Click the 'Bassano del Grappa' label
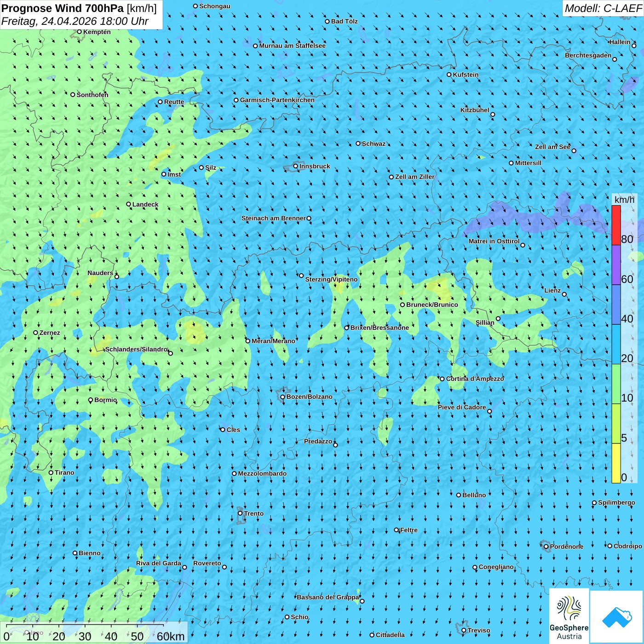 click(x=328, y=597)
